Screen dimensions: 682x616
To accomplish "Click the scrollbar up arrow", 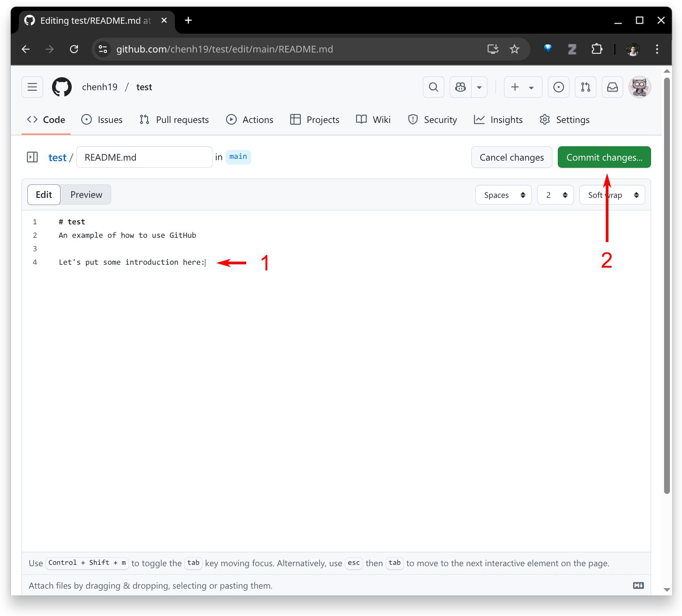I will tap(667, 71).
